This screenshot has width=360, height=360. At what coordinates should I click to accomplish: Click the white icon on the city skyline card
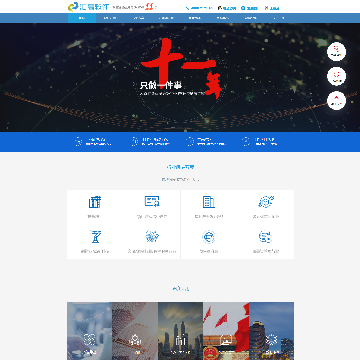[180, 340]
